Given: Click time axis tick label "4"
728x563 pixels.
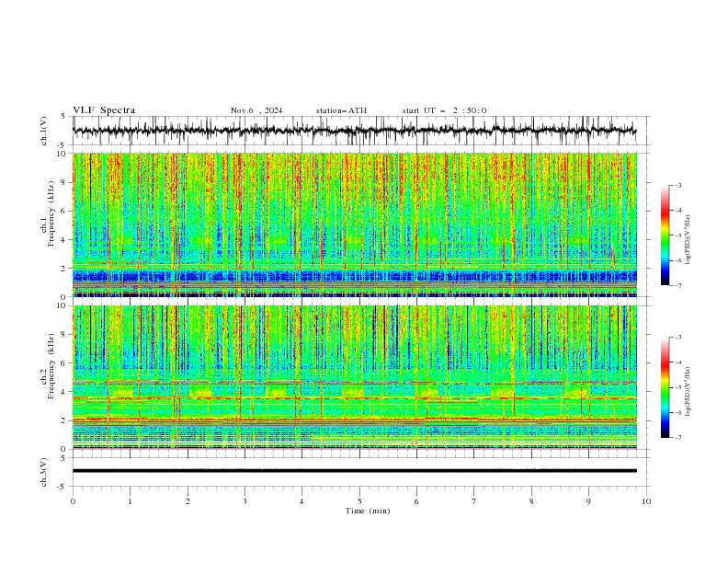Looking at the screenshot, I should click(301, 501).
